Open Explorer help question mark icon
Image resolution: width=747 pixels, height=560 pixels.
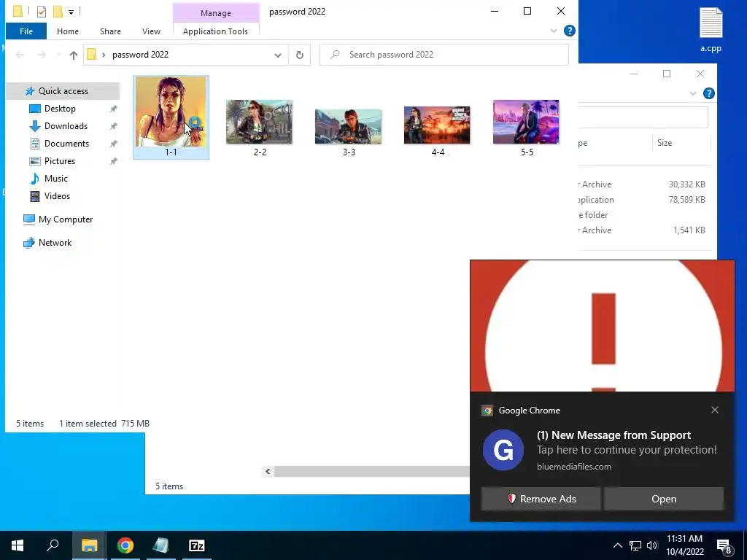(x=569, y=31)
